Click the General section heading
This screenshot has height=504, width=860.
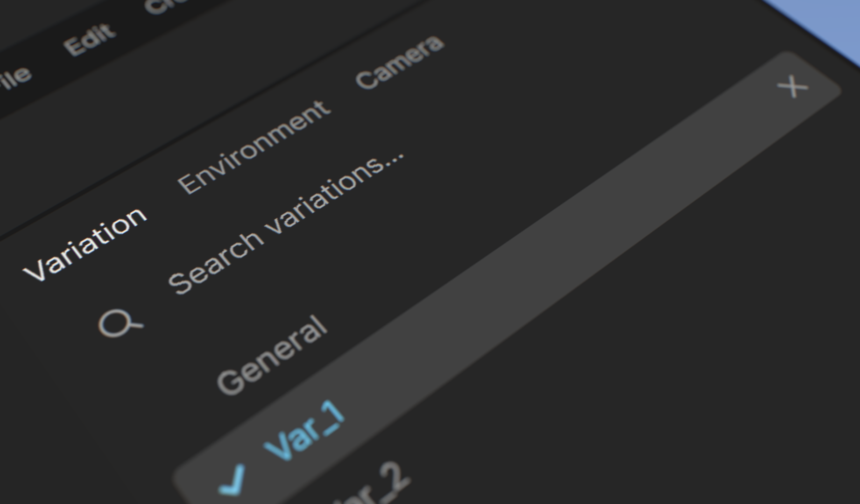[x=272, y=356]
